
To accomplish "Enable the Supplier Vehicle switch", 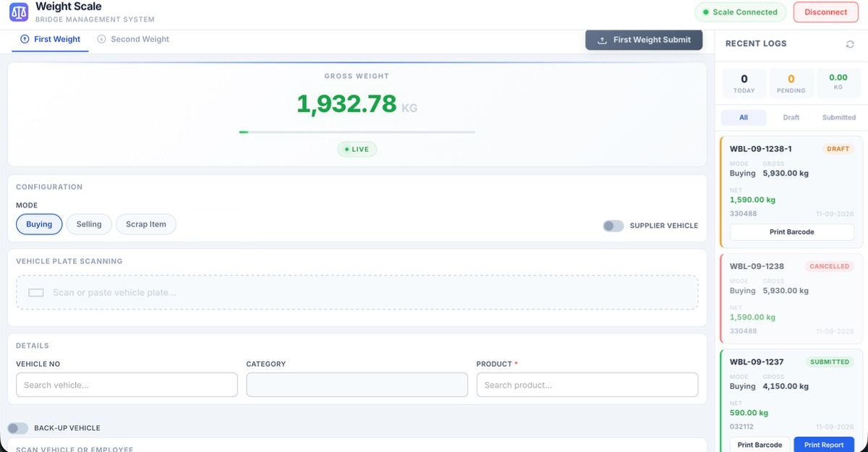I will (613, 226).
